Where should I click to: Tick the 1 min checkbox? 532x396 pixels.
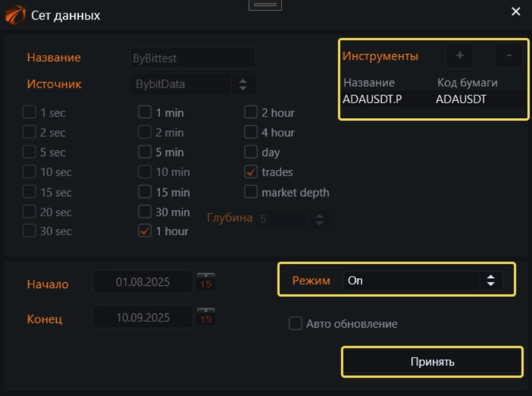pyautogui.click(x=145, y=112)
